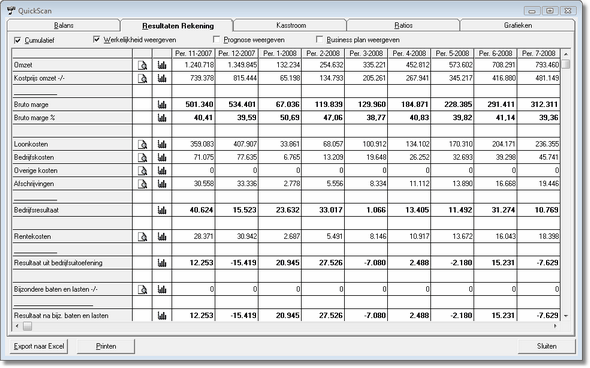Switch to the Balans tab
The height and width of the screenshot is (368, 590).
63,25
